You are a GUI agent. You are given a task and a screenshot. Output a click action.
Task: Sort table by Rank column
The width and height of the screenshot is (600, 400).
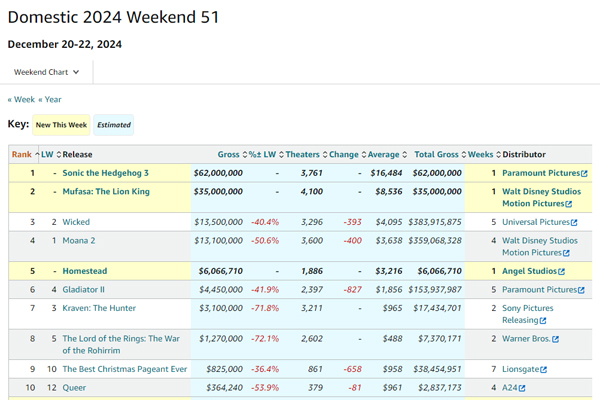click(24, 154)
